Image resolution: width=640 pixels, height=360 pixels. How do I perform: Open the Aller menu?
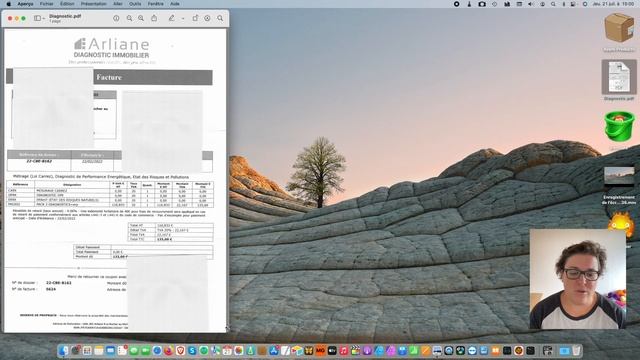pyautogui.click(x=118, y=4)
